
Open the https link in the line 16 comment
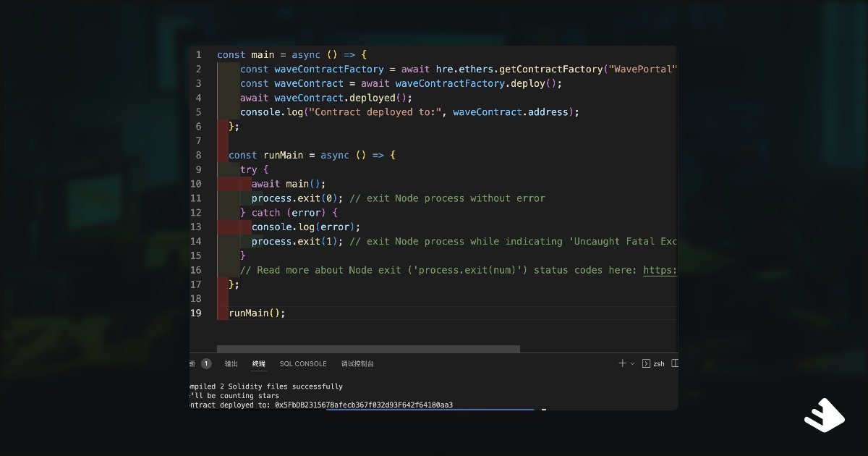(x=660, y=270)
